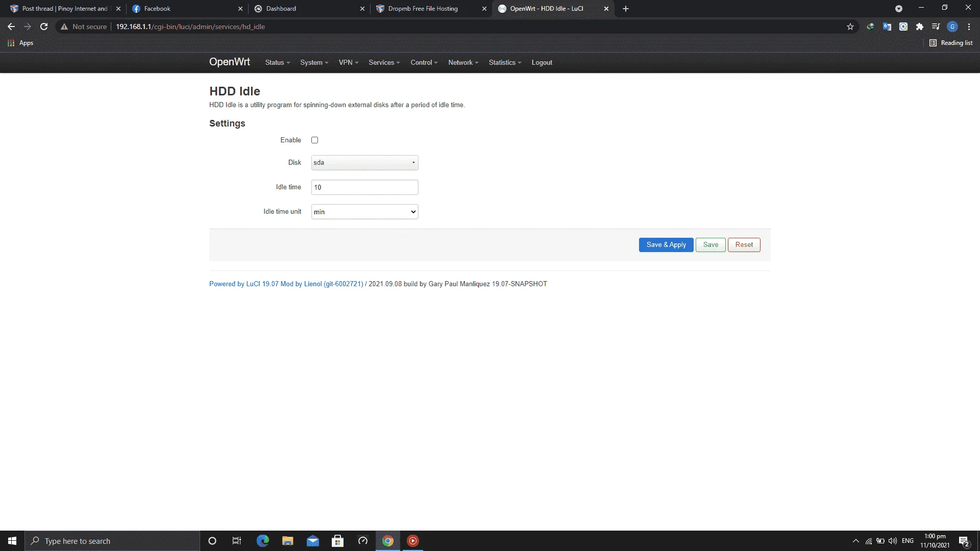Open the taskbar clock and date

click(x=935, y=541)
